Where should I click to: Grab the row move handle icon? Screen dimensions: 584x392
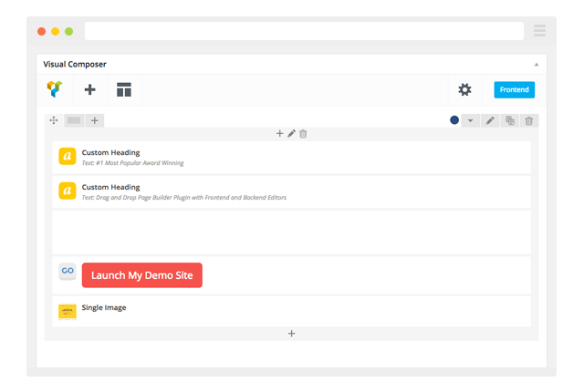(x=54, y=120)
